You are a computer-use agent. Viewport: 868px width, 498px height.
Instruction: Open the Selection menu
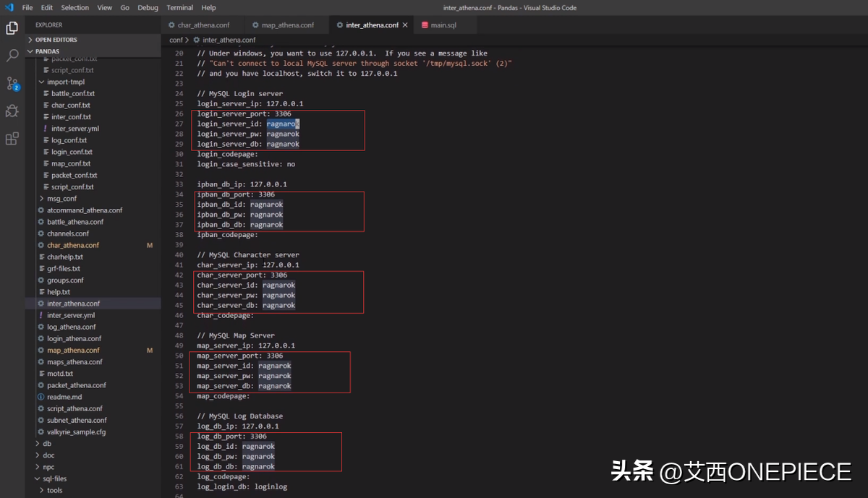pyautogui.click(x=75, y=7)
